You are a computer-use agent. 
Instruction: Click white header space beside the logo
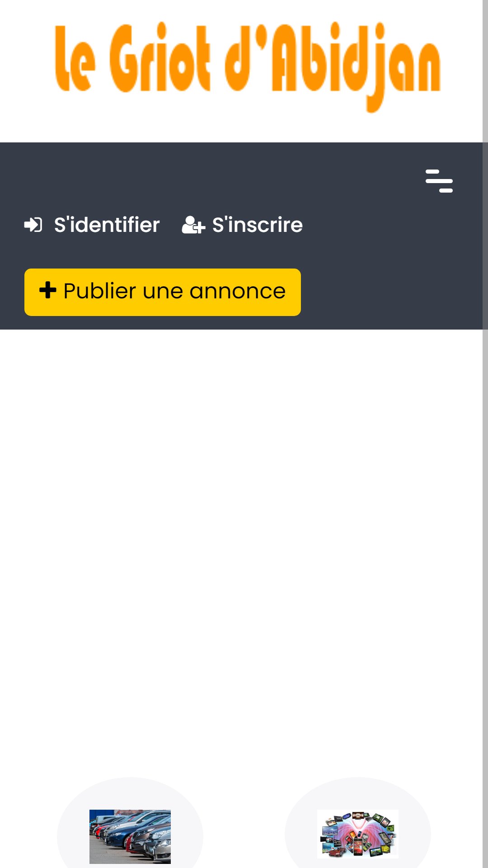click(x=461, y=68)
